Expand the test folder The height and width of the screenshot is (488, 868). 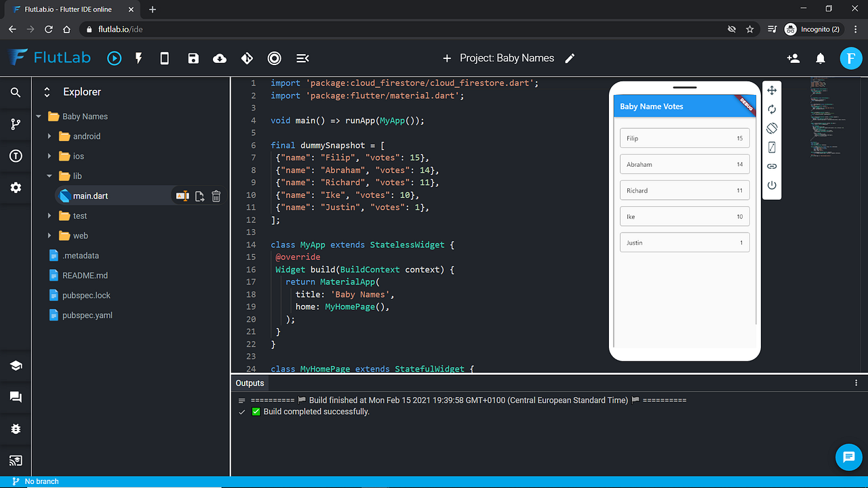(49, 216)
